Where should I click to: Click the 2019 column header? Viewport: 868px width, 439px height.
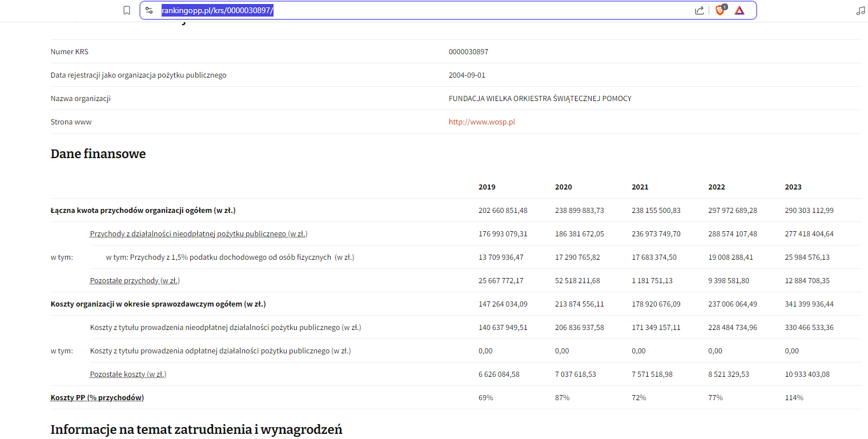[x=487, y=187]
